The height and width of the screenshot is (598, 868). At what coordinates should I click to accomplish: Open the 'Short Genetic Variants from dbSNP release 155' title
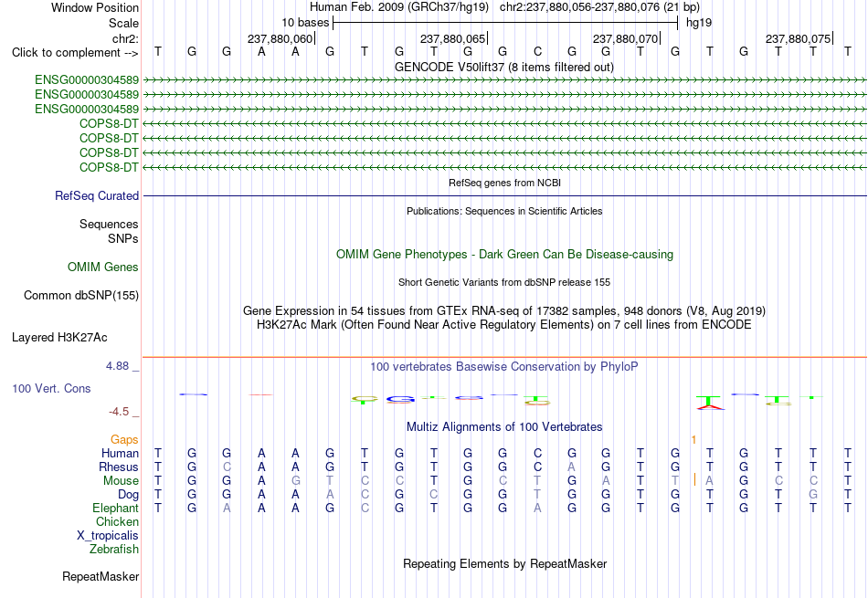504,282
